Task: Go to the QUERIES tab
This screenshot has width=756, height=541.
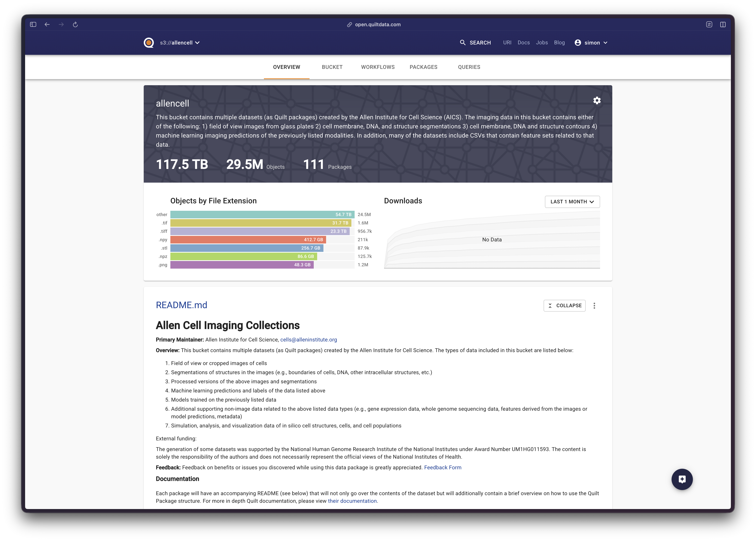Action: (469, 67)
